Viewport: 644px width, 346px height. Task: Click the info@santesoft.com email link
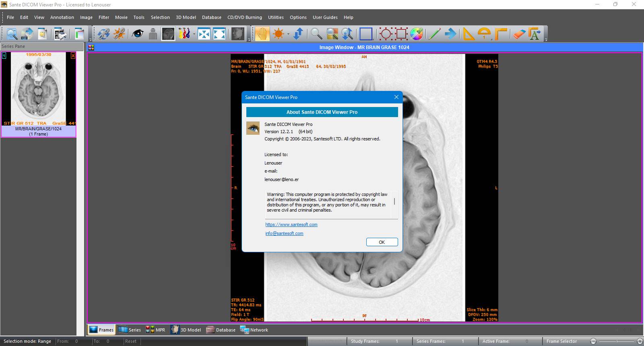click(x=284, y=233)
